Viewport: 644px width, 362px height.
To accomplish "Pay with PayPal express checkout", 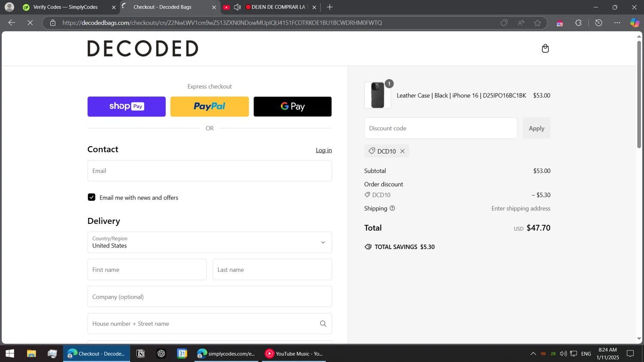I will [210, 106].
